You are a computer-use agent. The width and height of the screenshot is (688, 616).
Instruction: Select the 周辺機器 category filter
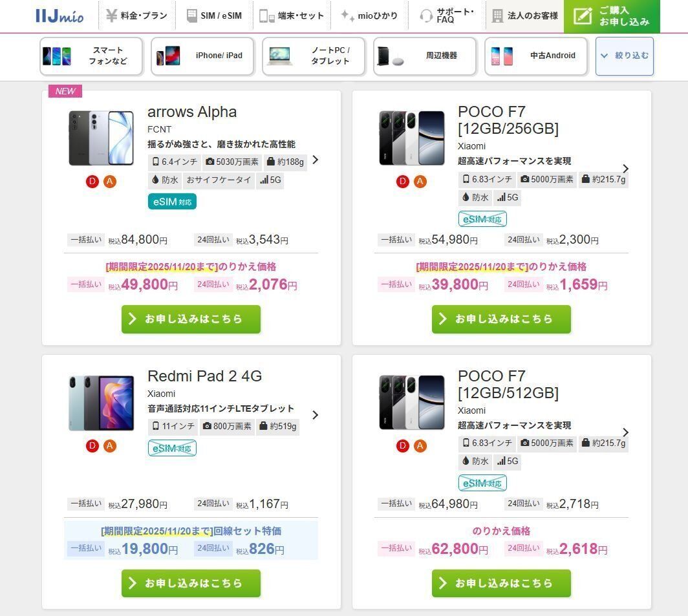(425, 56)
